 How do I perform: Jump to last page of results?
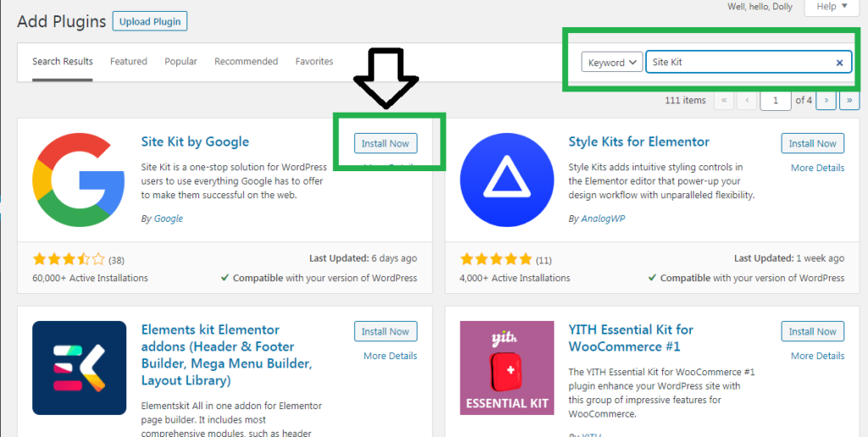[x=849, y=101]
